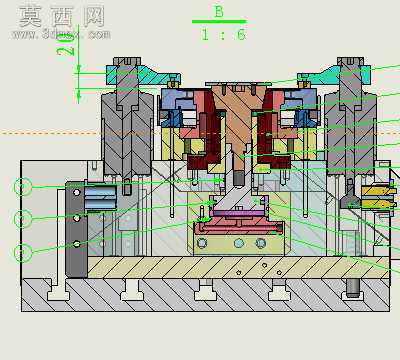Select the lowest empty balloon circle on left
The width and height of the screenshot is (400, 360).
pyautogui.click(x=23, y=252)
